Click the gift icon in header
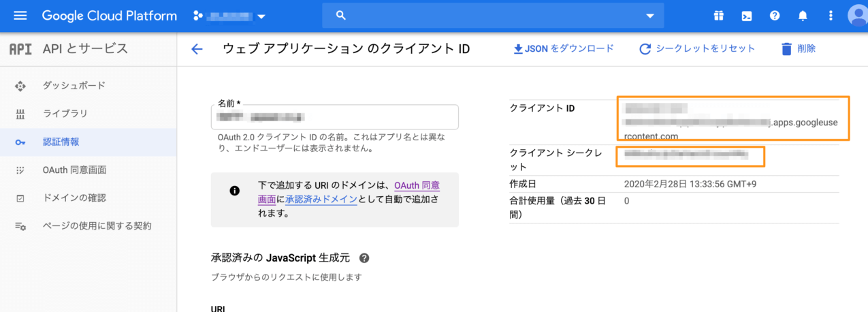The width and height of the screenshot is (868, 312). pyautogui.click(x=718, y=16)
